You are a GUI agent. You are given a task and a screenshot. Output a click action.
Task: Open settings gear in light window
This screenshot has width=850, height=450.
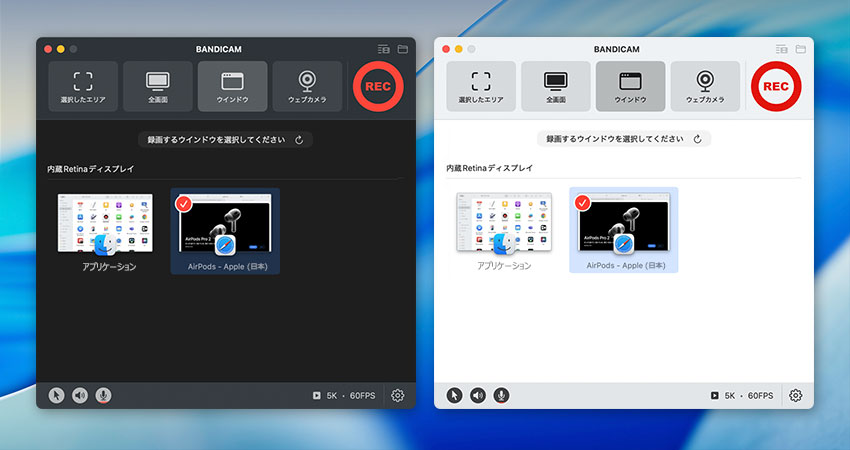[795, 395]
